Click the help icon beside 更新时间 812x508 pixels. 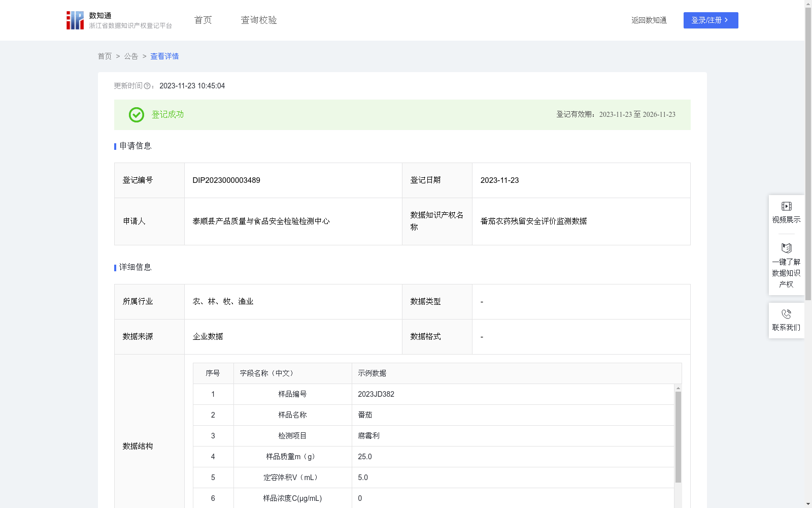click(147, 86)
